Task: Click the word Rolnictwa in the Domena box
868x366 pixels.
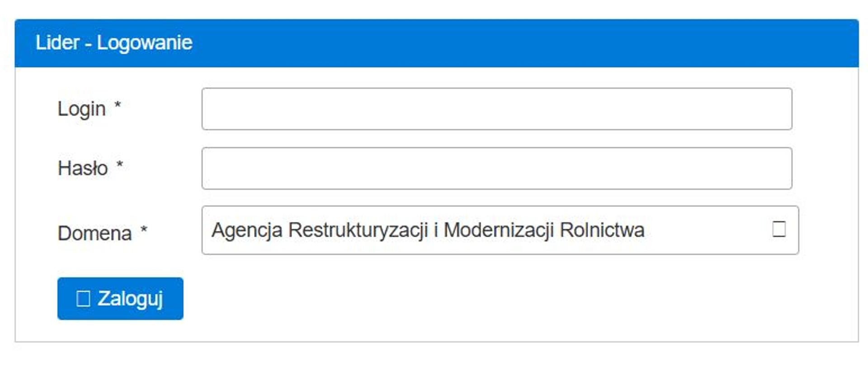Action: tap(602, 230)
